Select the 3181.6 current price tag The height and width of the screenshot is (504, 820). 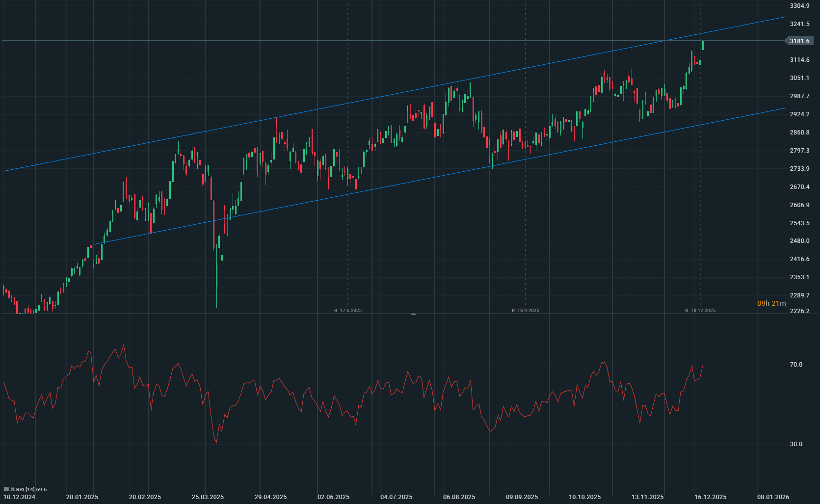click(x=799, y=41)
